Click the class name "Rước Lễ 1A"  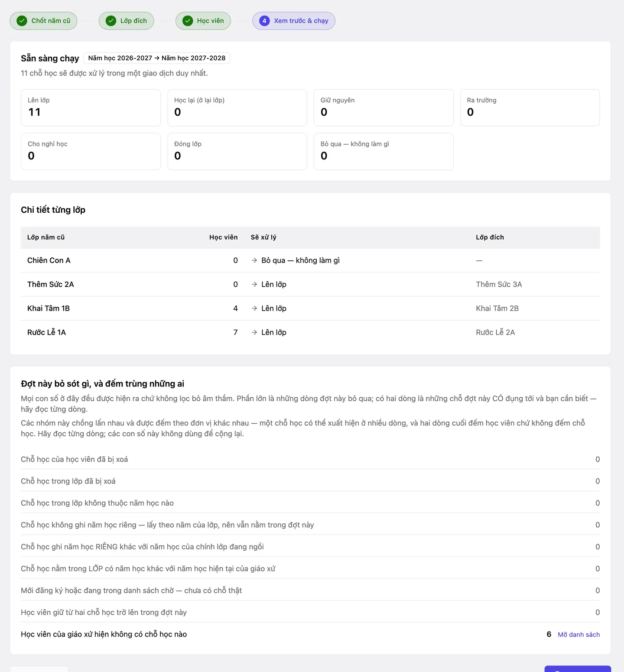pos(47,332)
